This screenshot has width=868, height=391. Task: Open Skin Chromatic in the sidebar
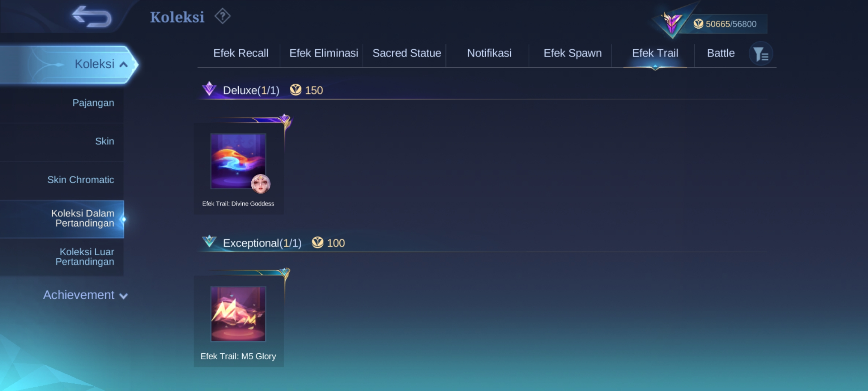click(80, 180)
